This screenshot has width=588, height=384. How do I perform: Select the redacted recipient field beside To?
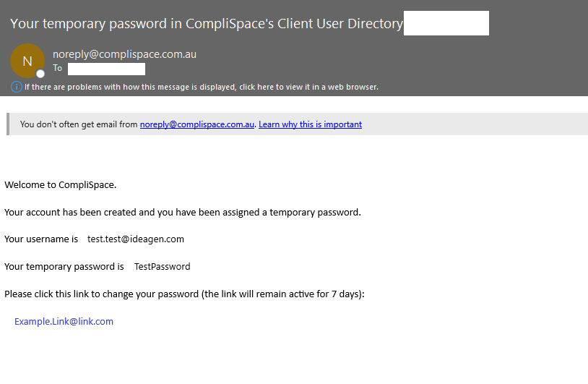click(x=106, y=69)
